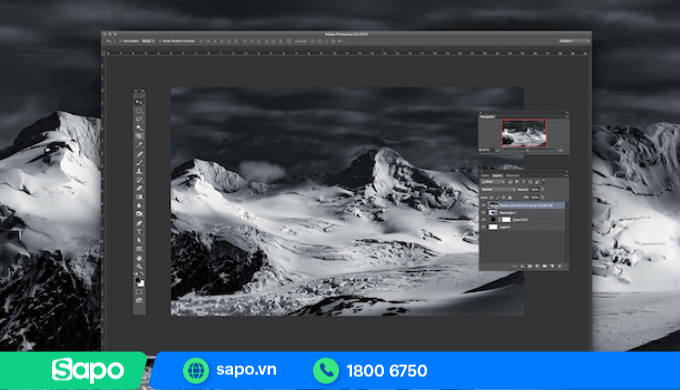
Task: Select the Move tool in the toolbox
Action: (139, 102)
